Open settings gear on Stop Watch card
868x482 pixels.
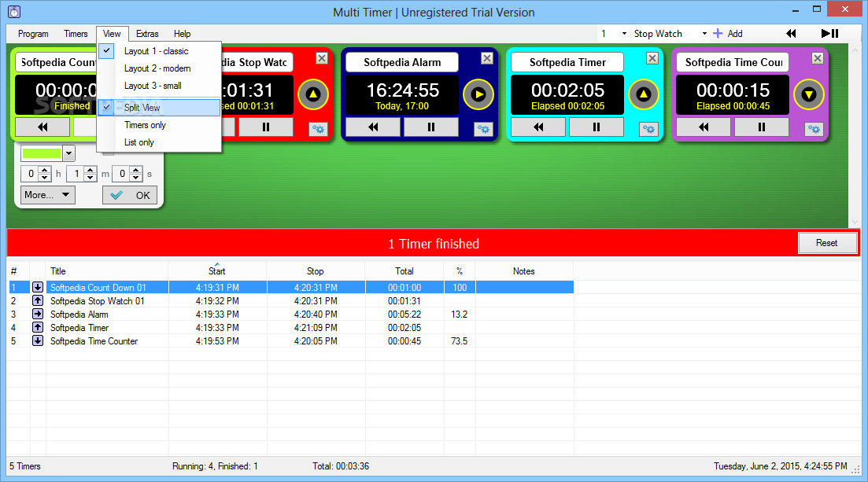pyautogui.click(x=318, y=130)
